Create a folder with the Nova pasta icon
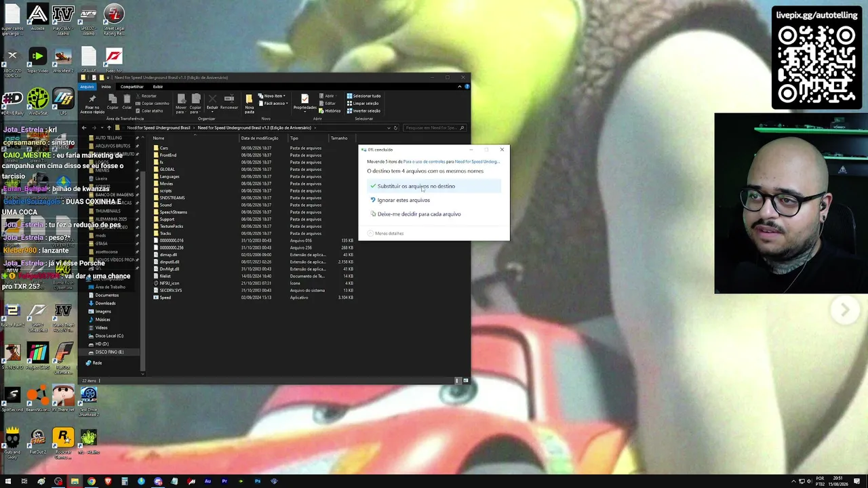 tap(250, 99)
